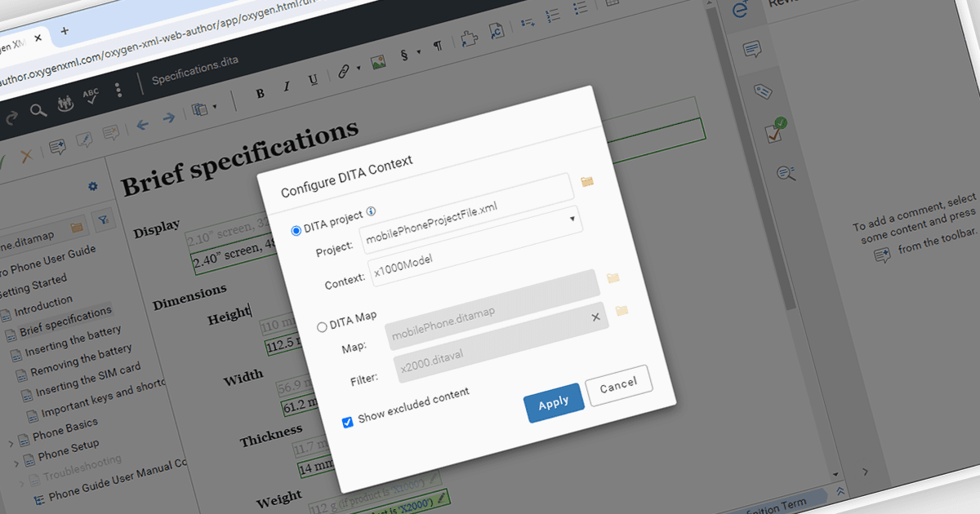The image size is (980, 514).
Task: Open the link dropdown arrow
Action: pyautogui.click(x=358, y=68)
